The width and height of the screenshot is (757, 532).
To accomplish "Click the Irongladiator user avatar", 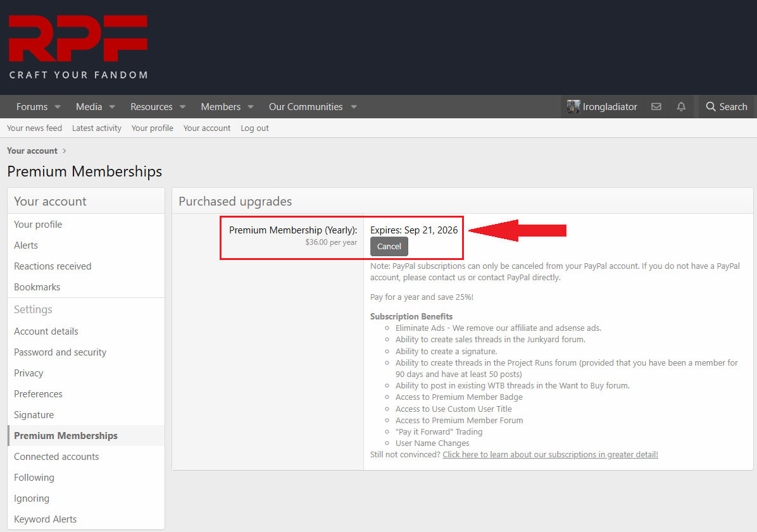I will point(573,107).
